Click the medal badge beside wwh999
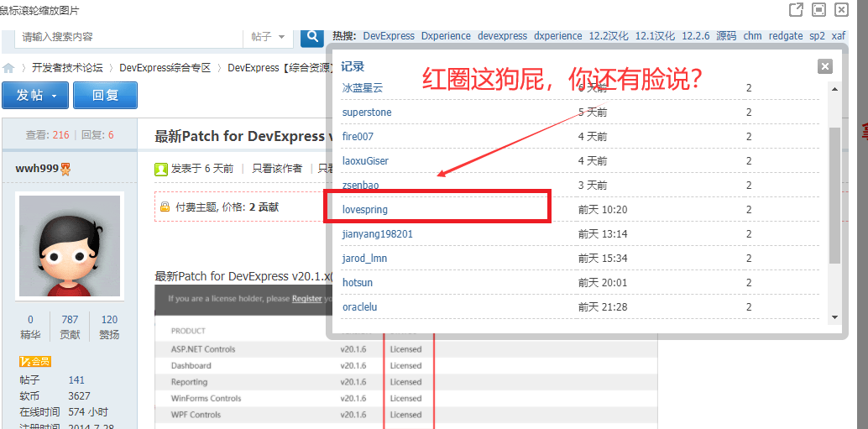Screen dimensions: 868x429 [x=65, y=170]
